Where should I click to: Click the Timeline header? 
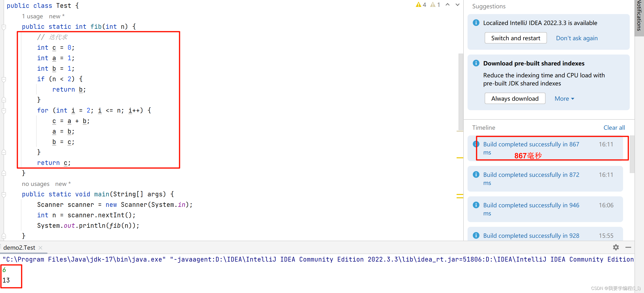click(x=483, y=128)
